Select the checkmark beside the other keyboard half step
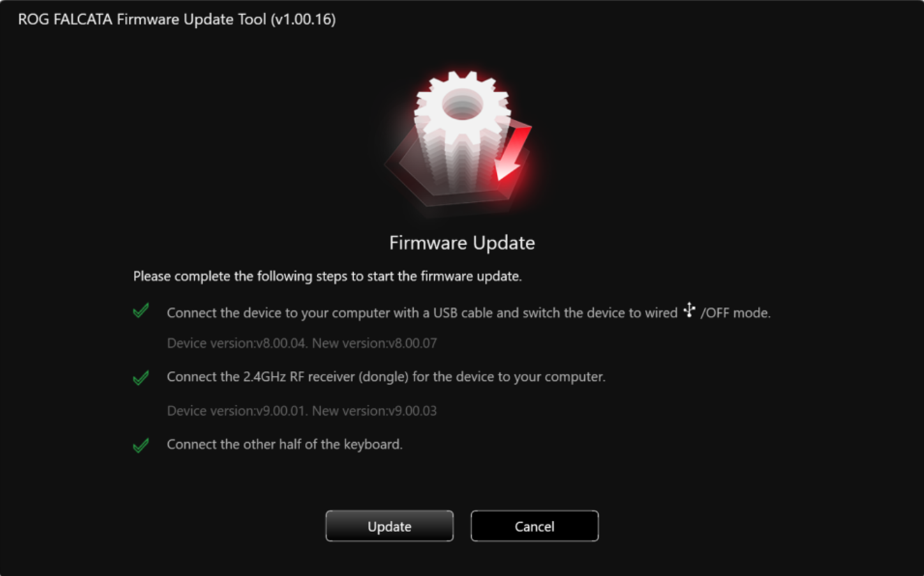Screen dimensions: 924x576 pos(141,445)
